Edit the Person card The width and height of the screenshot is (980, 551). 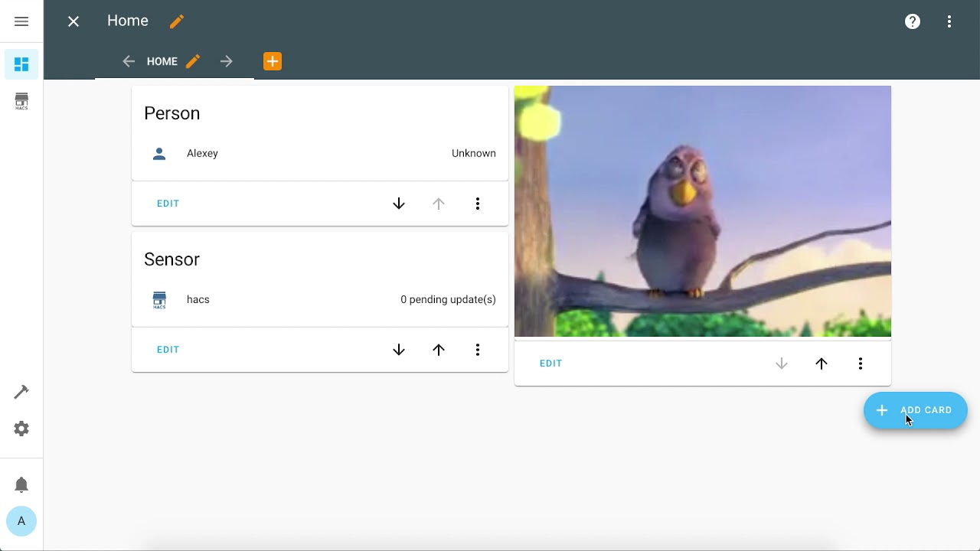tap(168, 204)
